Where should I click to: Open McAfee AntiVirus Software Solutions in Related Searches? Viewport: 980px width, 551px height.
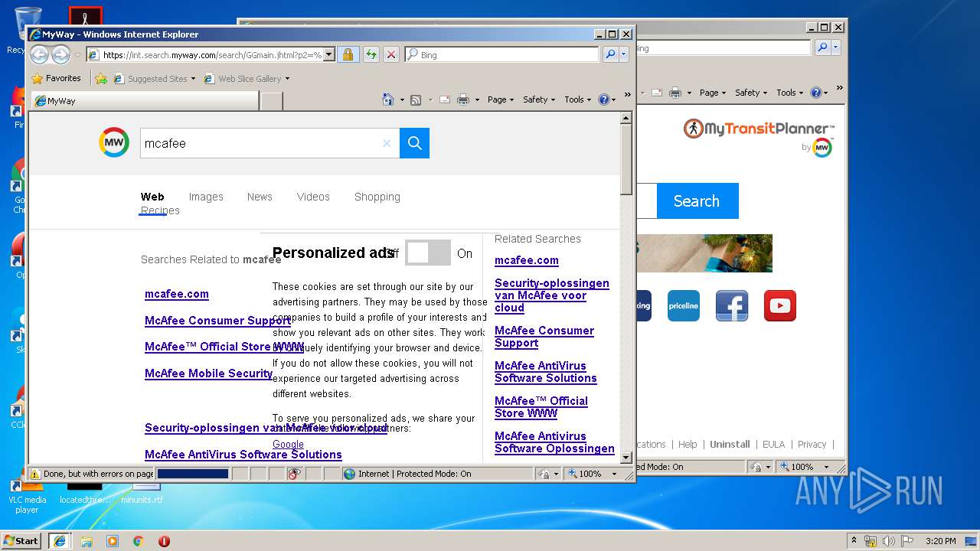coord(546,372)
